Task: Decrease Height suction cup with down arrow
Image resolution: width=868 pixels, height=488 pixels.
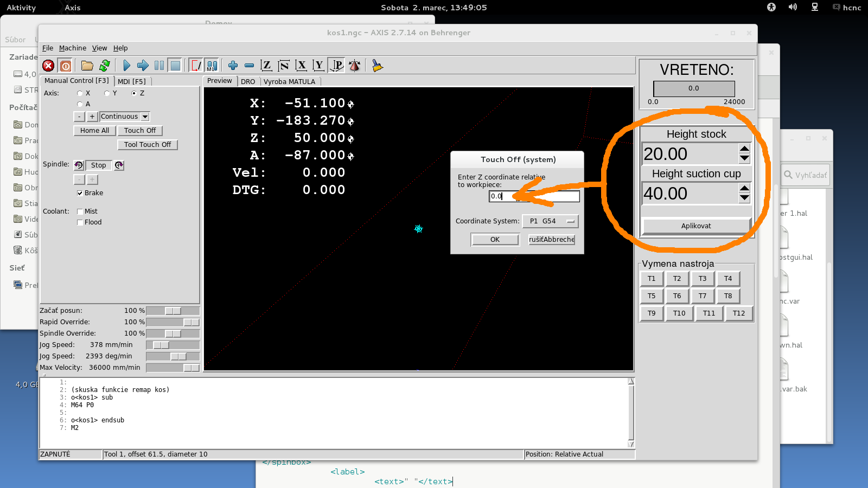Action: (x=744, y=198)
